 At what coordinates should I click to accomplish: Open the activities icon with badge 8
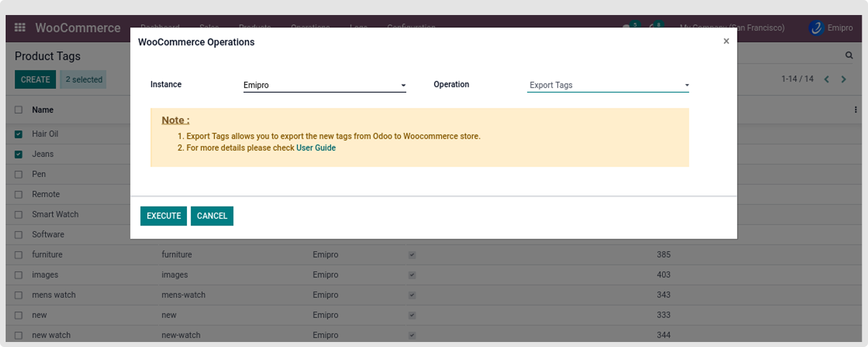click(655, 28)
